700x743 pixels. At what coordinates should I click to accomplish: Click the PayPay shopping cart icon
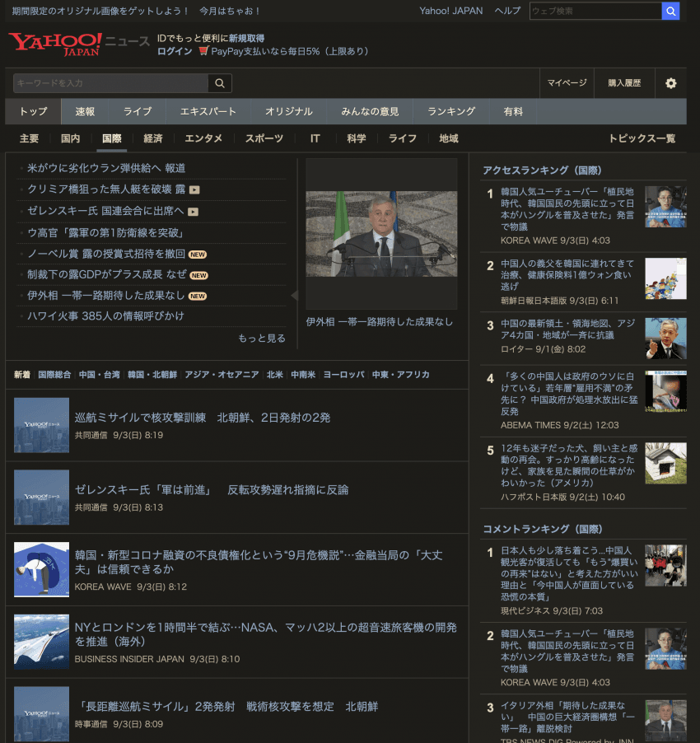[x=203, y=51]
